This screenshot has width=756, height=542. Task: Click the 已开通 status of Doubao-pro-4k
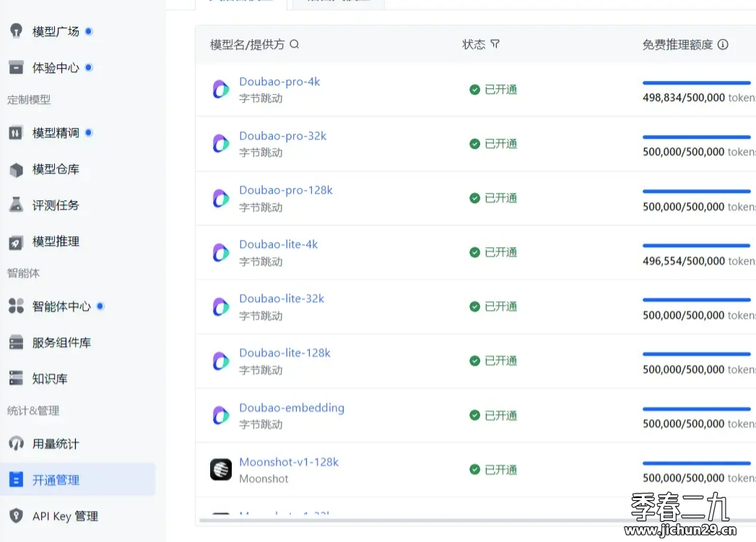pyautogui.click(x=493, y=90)
